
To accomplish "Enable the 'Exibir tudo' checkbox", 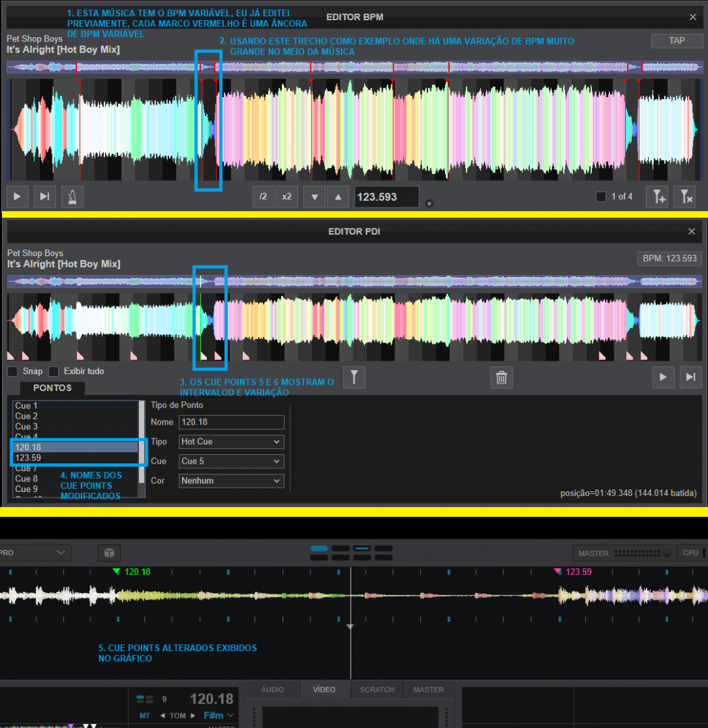I will (54, 371).
